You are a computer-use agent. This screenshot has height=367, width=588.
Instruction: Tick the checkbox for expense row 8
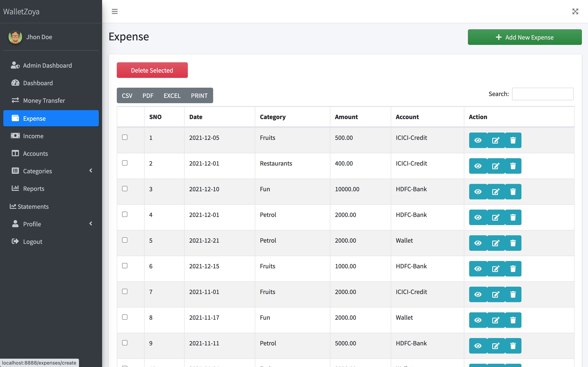tap(125, 317)
